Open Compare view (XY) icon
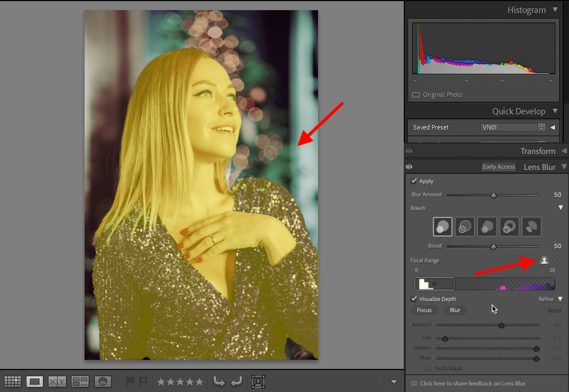Viewport: 569px width, 392px height. point(58,381)
